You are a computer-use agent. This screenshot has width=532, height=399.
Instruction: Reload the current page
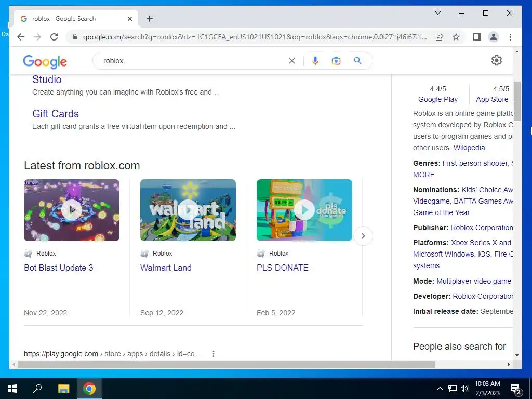coord(54,37)
